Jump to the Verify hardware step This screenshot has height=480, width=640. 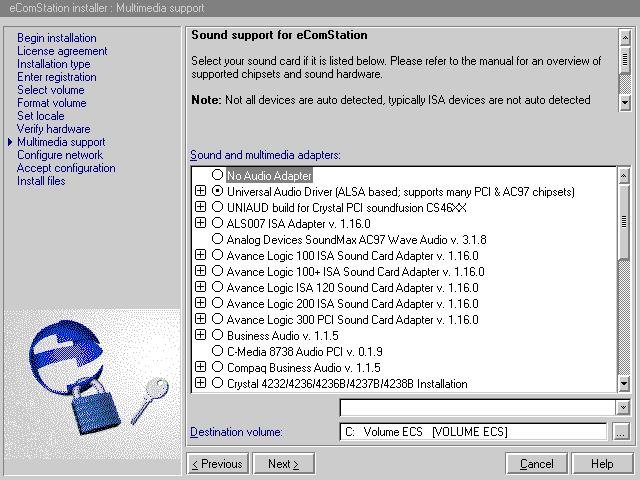pyautogui.click(x=53, y=129)
